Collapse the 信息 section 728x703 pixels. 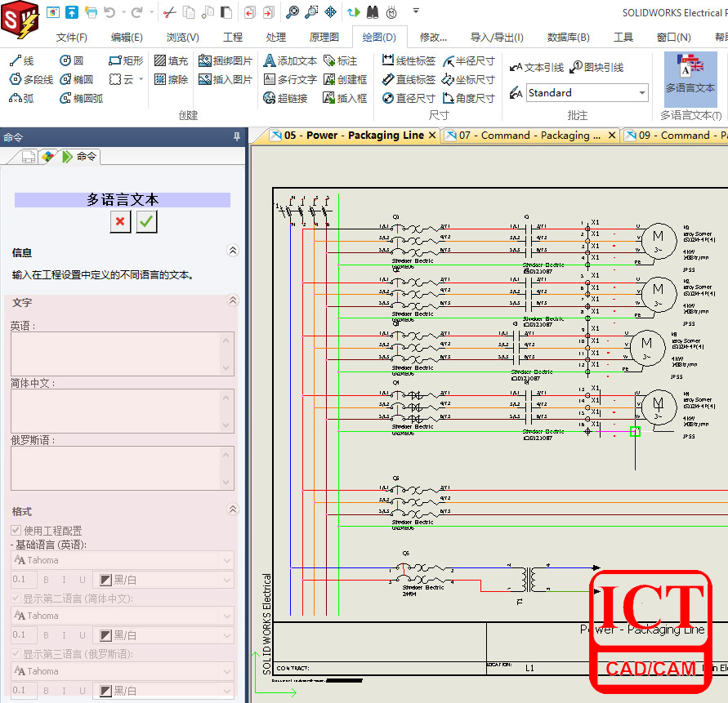pos(233,251)
